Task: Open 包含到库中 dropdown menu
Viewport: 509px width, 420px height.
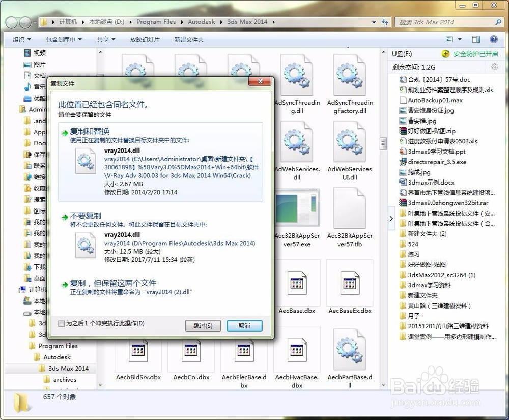Action: click(x=64, y=39)
